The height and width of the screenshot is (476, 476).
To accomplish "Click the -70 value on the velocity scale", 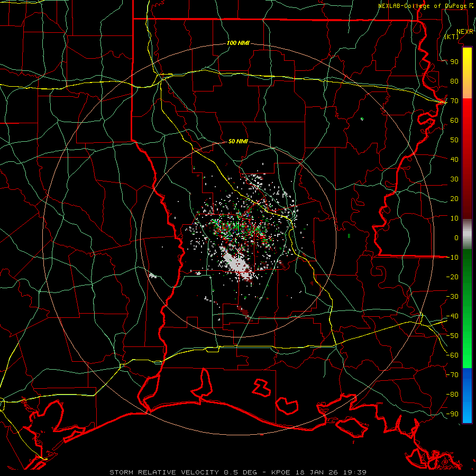I will point(452,375).
